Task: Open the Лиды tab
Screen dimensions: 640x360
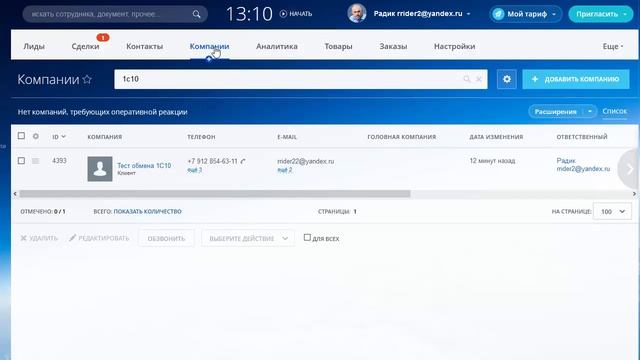Action: point(34,47)
